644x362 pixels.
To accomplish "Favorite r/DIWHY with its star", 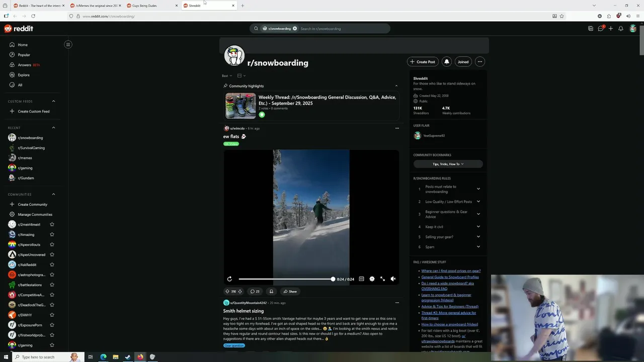I will (x=52, y=315).
